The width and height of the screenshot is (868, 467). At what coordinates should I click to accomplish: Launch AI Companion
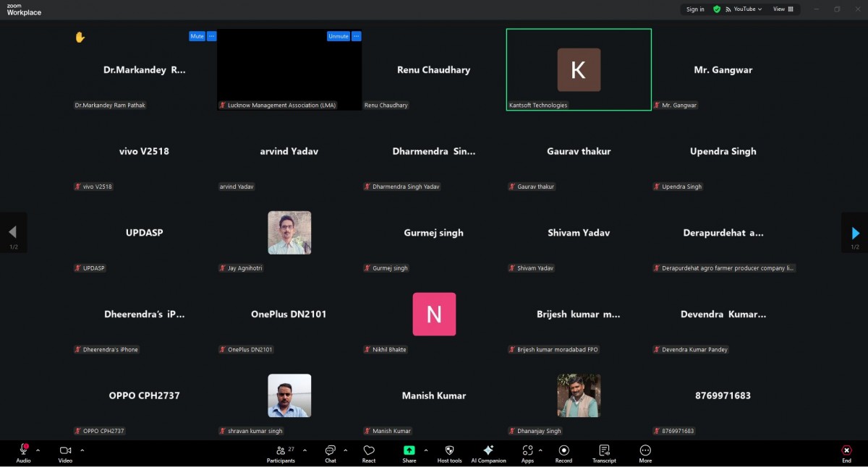click(x=488, y=453)
